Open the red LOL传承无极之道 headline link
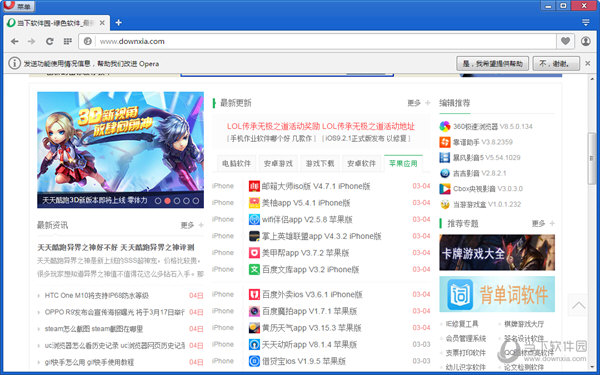The width and height of the screenshot is (600, 375). (x=321, y=126)
